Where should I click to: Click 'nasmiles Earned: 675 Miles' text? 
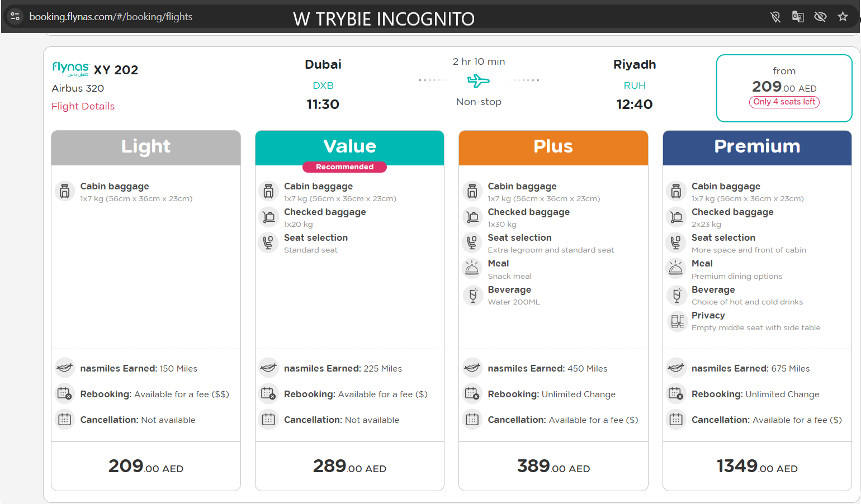coord(750,368)
